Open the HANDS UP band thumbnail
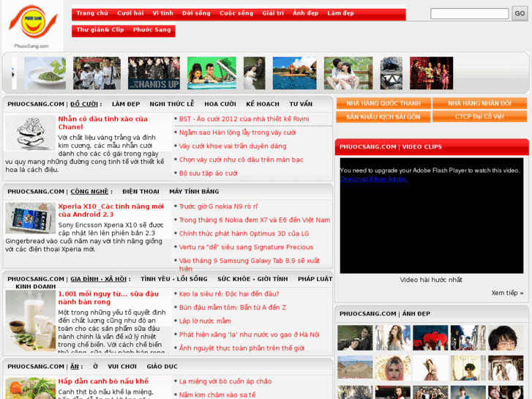 pos(154,73)
